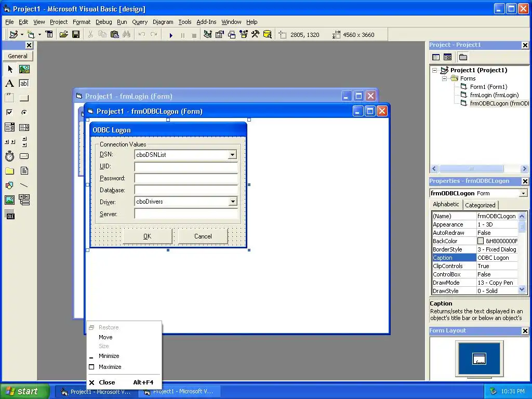Switch to the Categorized properties tab
Image resolution: width=532 pixels, height=399 pixels.
[480, 205]
